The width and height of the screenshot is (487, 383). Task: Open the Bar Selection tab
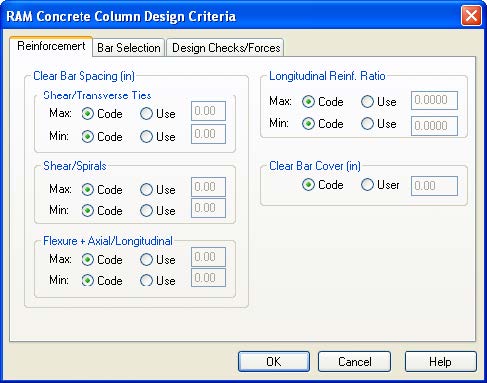coord(129,48)
